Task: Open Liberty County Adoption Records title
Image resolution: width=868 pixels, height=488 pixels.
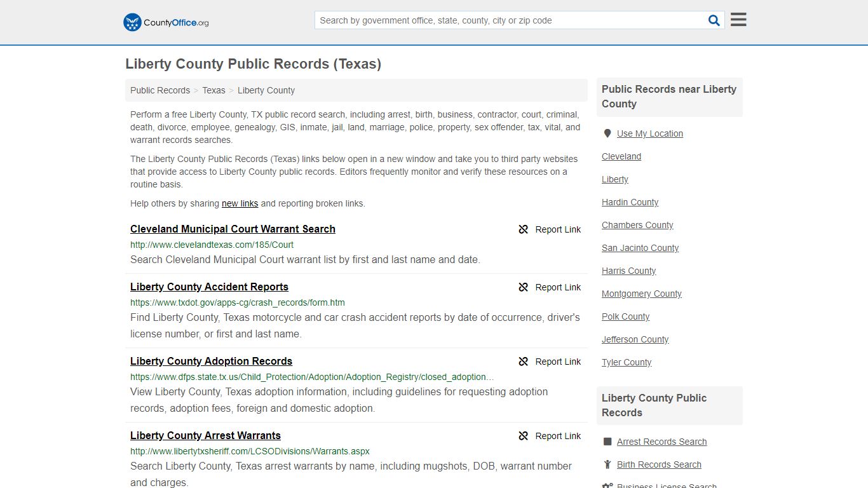Action: (x=211, y=361)
